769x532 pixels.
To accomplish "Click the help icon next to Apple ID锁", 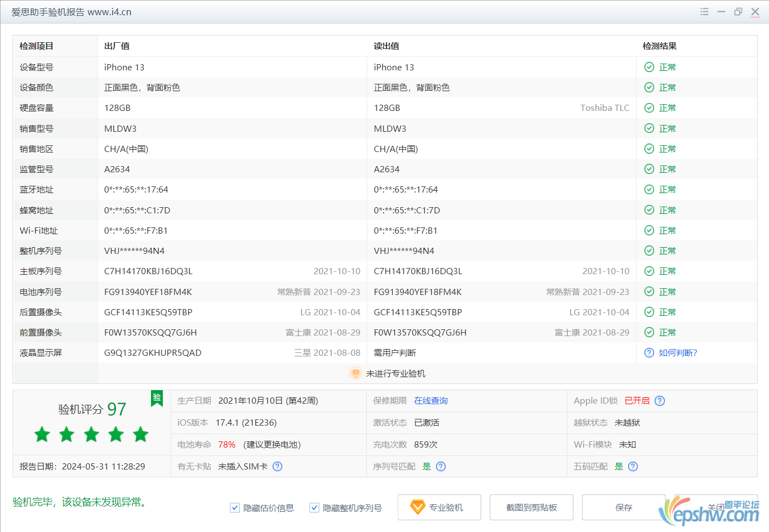I will coord(660,401).
